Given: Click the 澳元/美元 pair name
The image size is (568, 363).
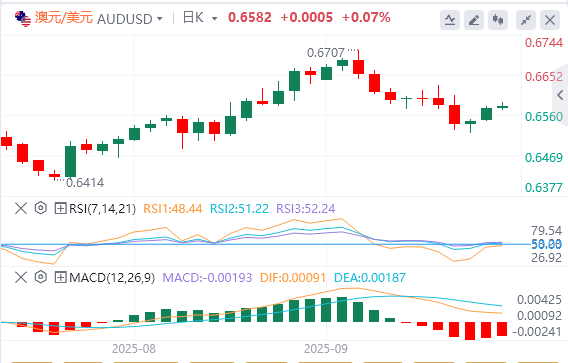Looking at the screenshot, I should 64,18.
